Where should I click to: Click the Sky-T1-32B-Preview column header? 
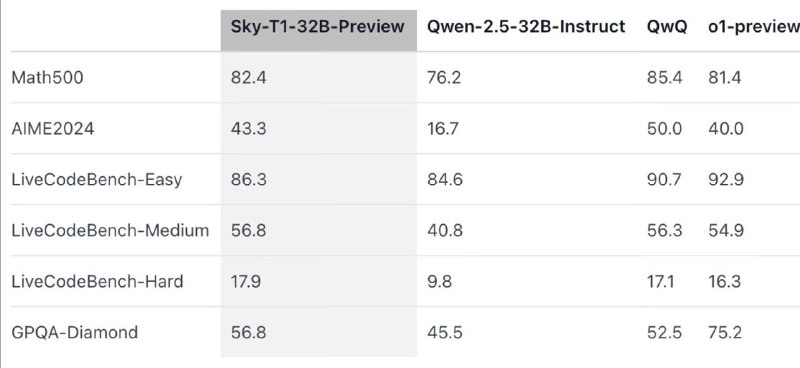pyautogui.click(x=317, y=27)
